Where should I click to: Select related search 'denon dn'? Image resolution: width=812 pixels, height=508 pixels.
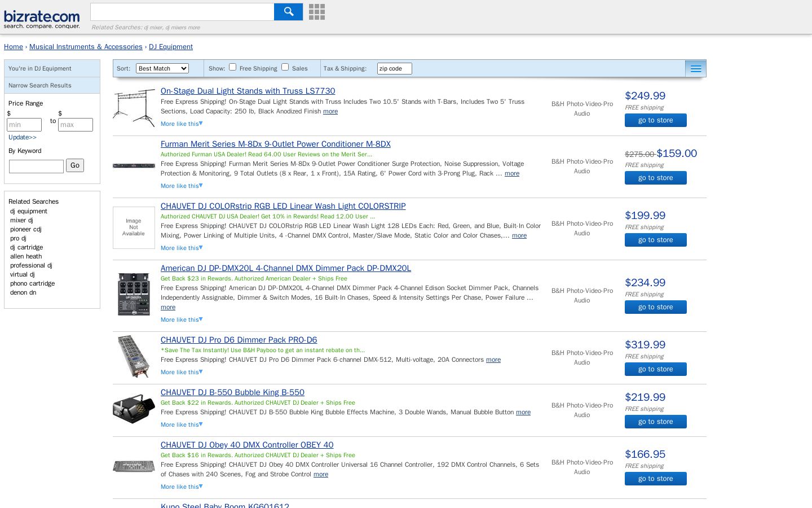[23, 292]
